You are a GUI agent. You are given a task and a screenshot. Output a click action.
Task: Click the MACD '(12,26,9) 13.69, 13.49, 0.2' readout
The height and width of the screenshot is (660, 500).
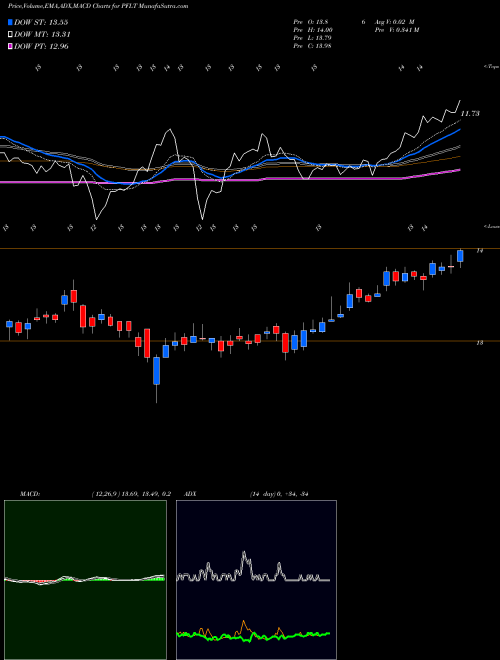130,494
